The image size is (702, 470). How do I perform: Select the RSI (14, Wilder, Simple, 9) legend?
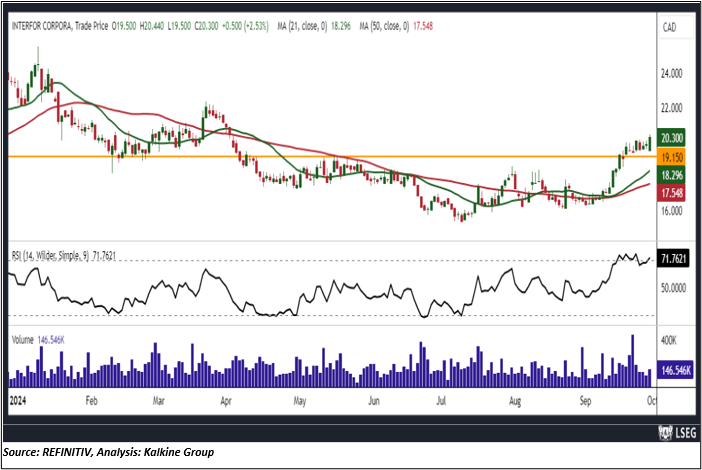(64, 256)
